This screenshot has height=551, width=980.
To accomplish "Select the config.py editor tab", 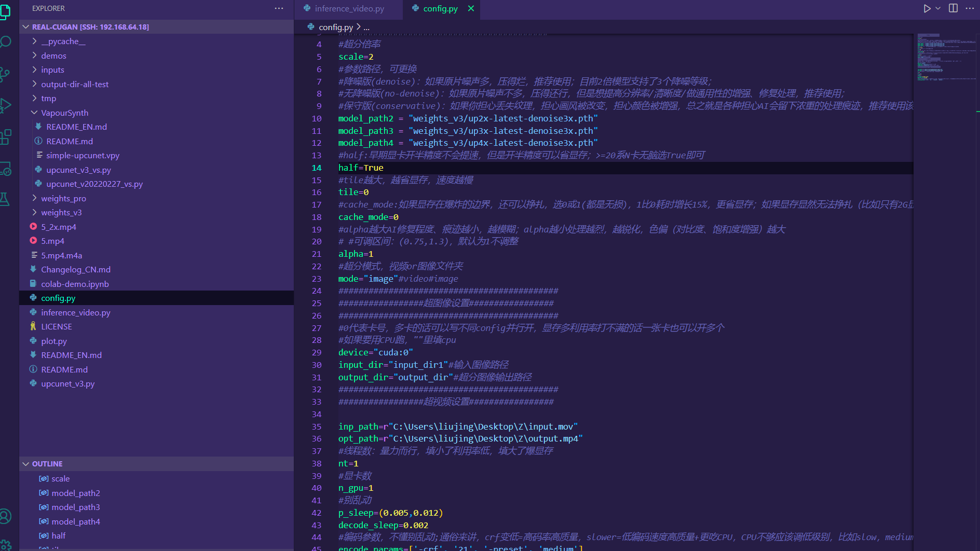I will [440, 8].
